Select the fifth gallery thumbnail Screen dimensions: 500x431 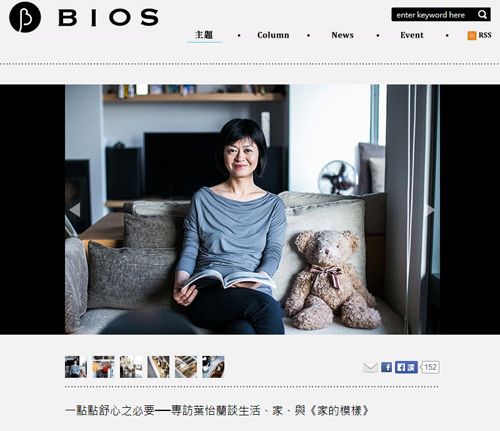click(186, 367)
